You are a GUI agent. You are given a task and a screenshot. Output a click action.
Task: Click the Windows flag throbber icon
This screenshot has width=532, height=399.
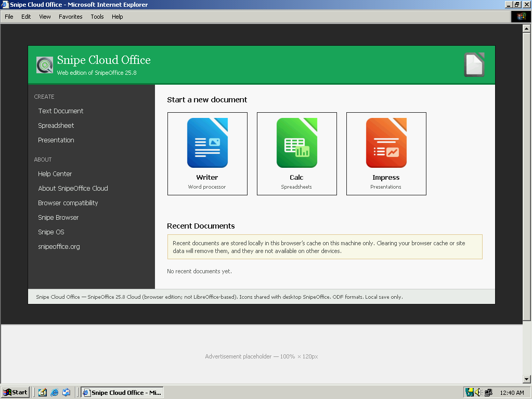[x=521, y=17]
